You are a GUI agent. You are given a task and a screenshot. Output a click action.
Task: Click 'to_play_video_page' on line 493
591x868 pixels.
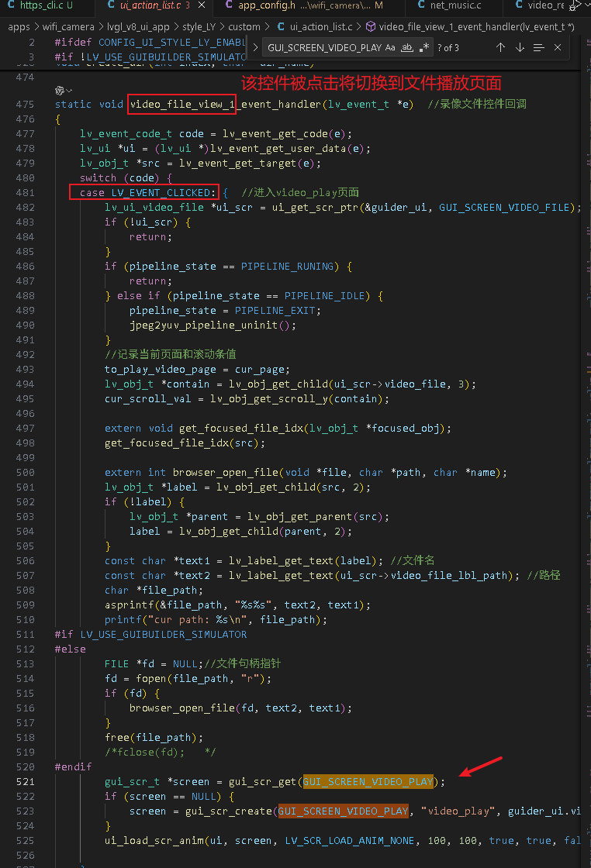tap(160, 369)
